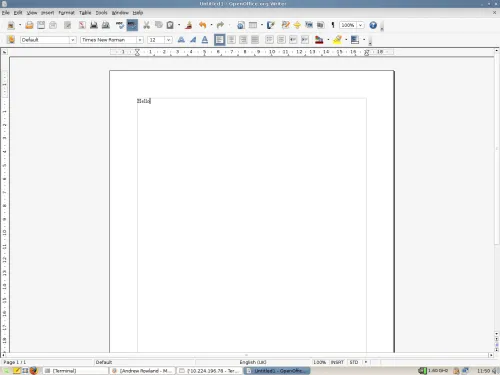This screenshot has width=500, height=375.
Task: Toggle Italic formatting
Action: (x=193, y=40)
